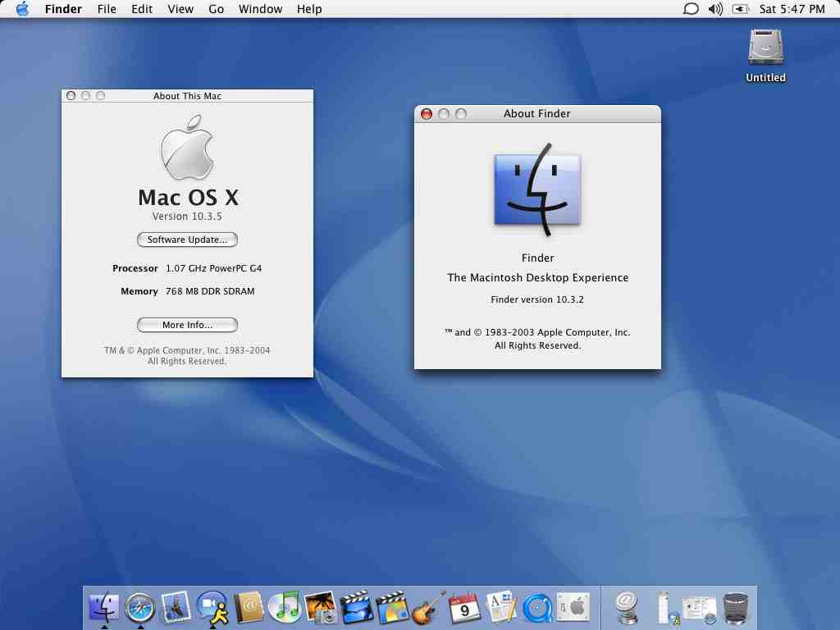Open the Finder application menu

[63, 9]
